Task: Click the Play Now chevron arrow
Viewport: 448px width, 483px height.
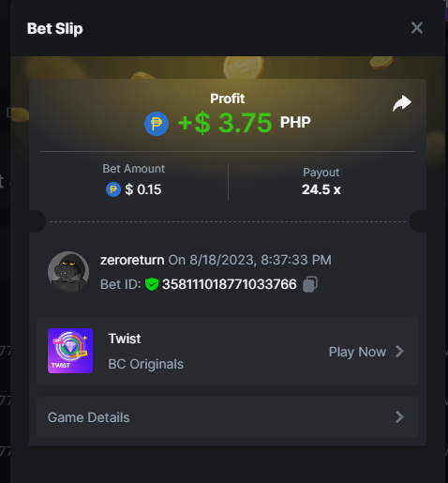Action: click(x=399, y=352)
